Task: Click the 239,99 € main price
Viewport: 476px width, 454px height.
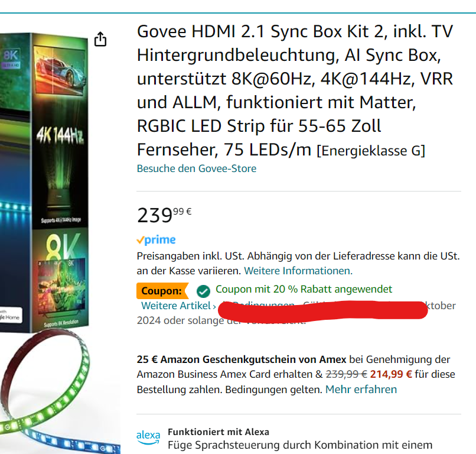Action: pyautogui.click(x=164, y=215)
